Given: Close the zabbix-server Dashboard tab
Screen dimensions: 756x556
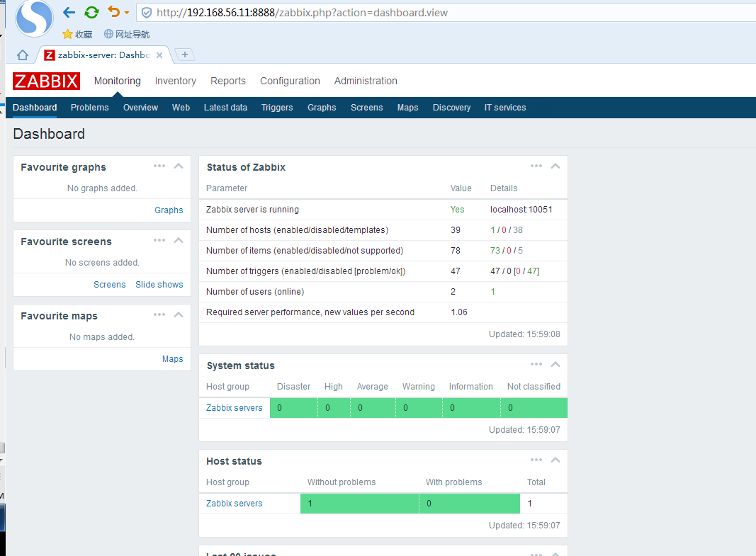Looking at the screenshot, I should [159, 55].
